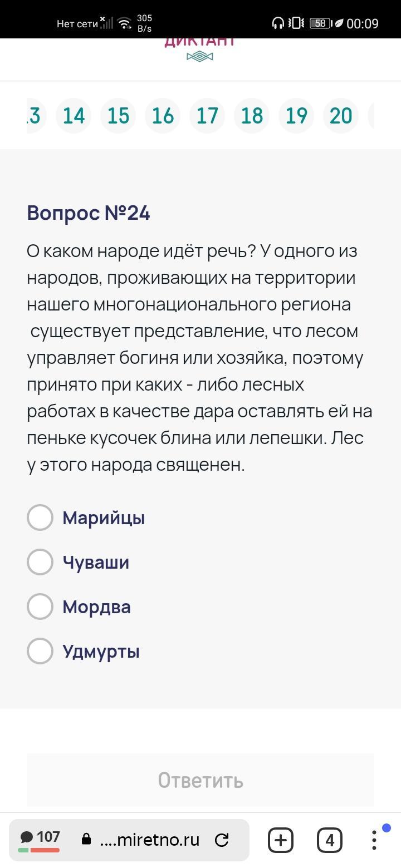Tap the diktant logo ornament icon
The image size is (401, 868).
pos(199,56)
